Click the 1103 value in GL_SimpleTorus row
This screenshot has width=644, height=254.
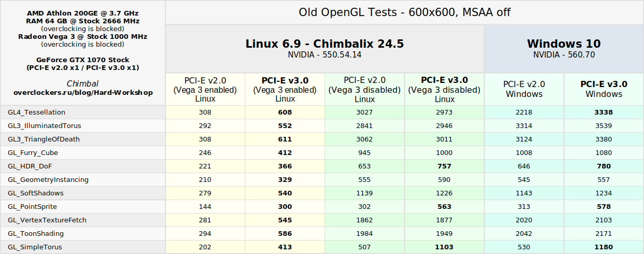(444, 247)
